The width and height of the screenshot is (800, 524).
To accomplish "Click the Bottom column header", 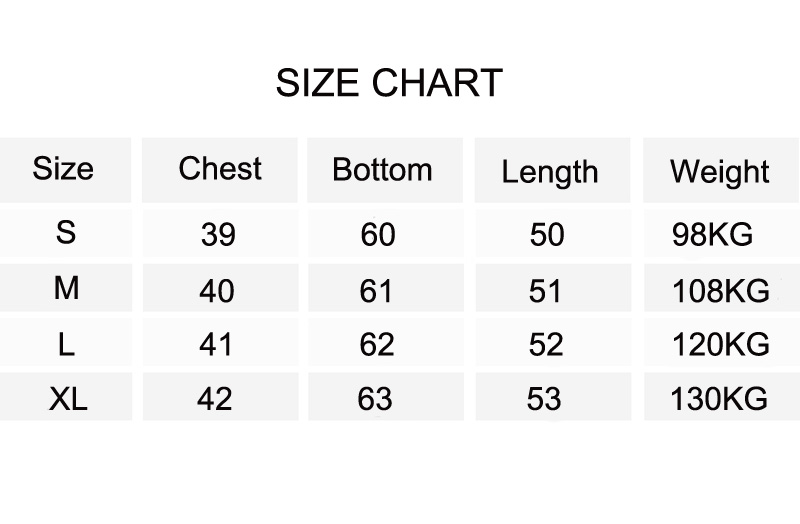I will coord(382,169).
